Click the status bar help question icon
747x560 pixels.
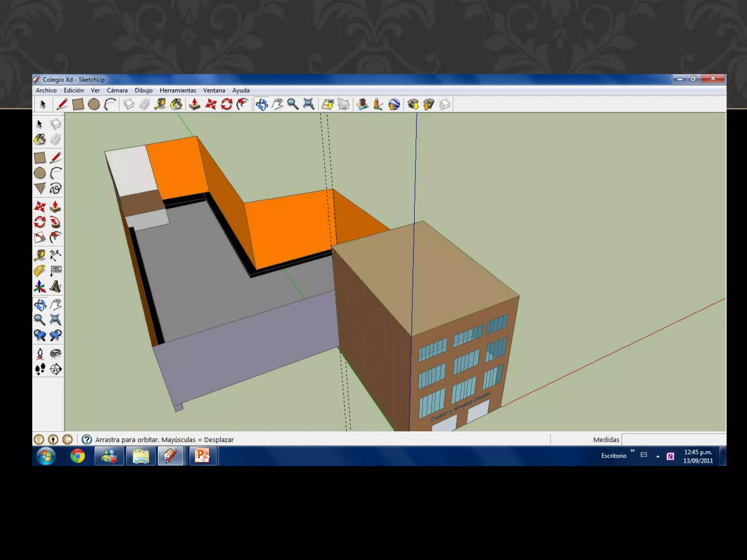click(86, 439)
